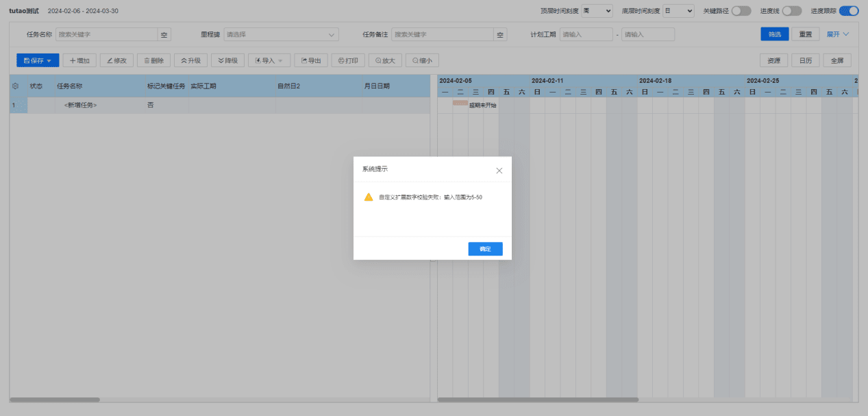The image size is (868, 416).
Task: Open the 里程碑 select box
Action: coord(282,34)
